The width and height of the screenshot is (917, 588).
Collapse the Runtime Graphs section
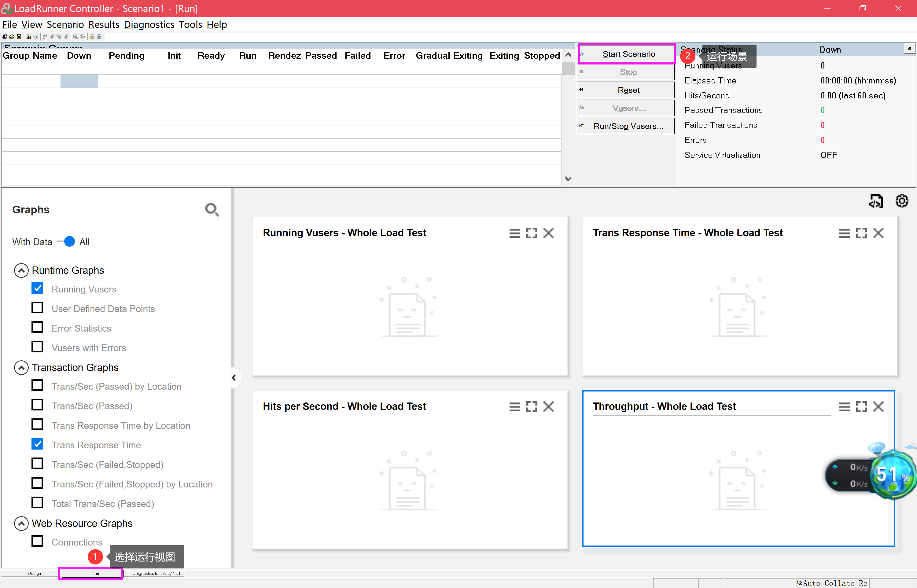[x=21, y=270]
